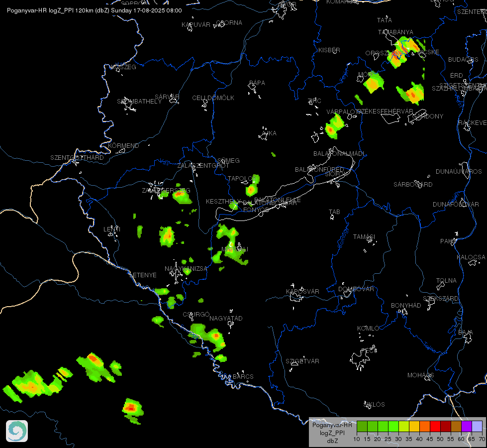Click the "LETENYE" town label
The width and height of the screenshot is (487, 448).
pyautogui.click(x=143, y=275)
